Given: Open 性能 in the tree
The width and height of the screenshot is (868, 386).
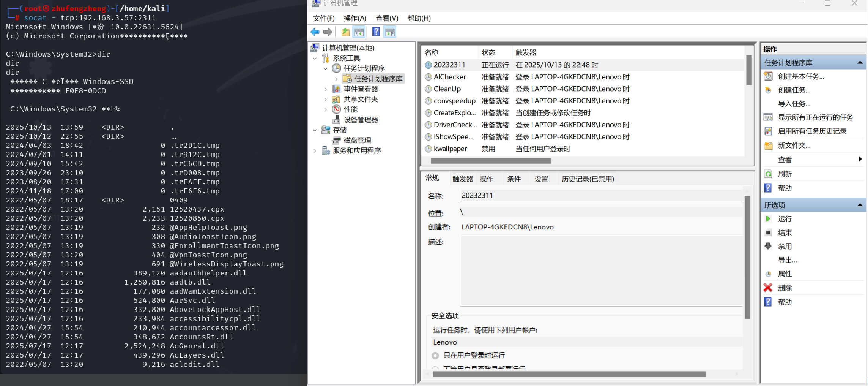Looking at the screenshot, I should [350, 109].
